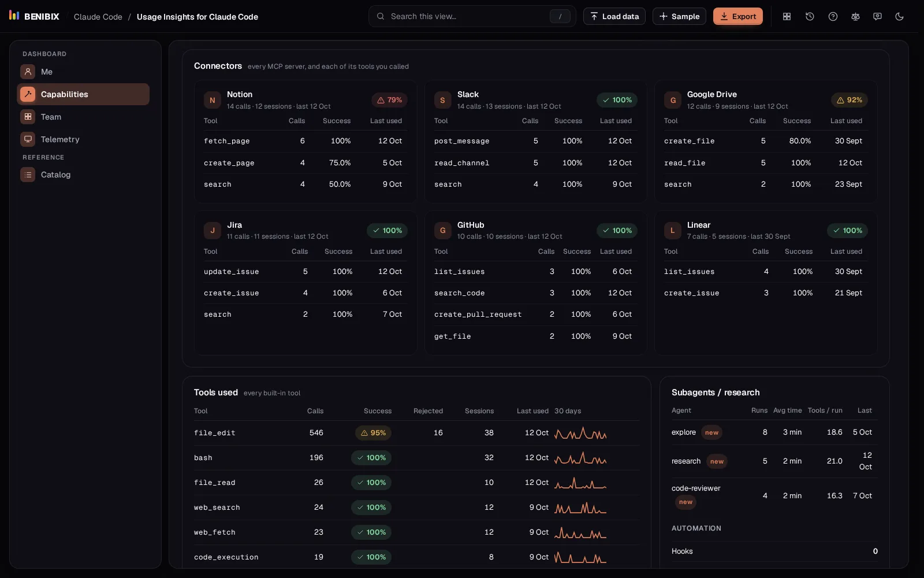Click the Slack connector S badge
The height and width of the screenshot is (578, 924).
442,100
